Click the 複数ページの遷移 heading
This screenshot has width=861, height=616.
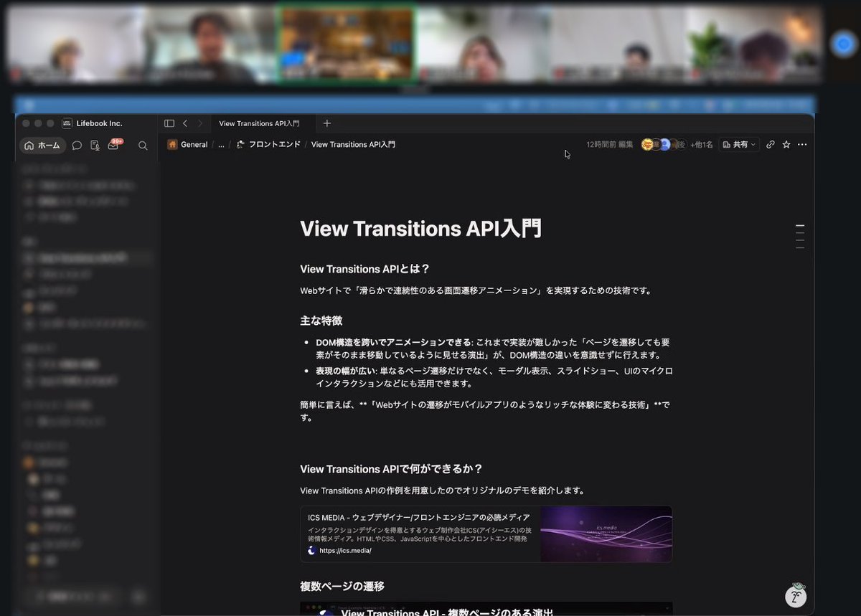342,587
